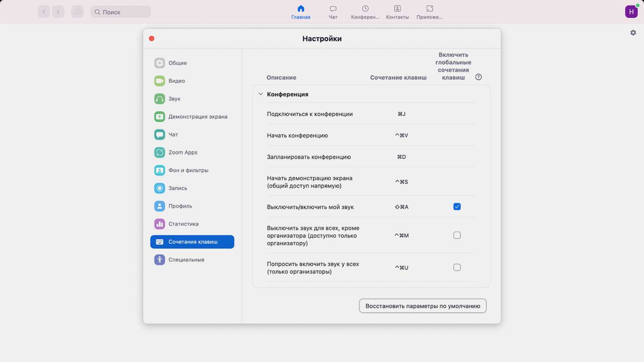Click the Поиск search field

pos(121,12)
